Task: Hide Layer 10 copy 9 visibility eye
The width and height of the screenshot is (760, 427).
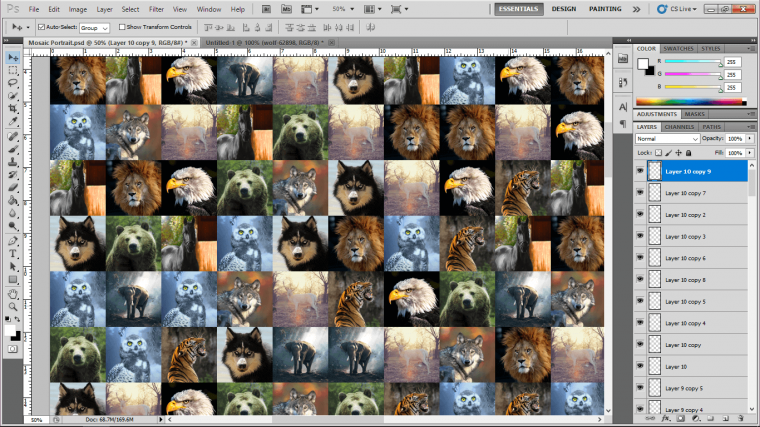Action: click(x=640, y=171)
